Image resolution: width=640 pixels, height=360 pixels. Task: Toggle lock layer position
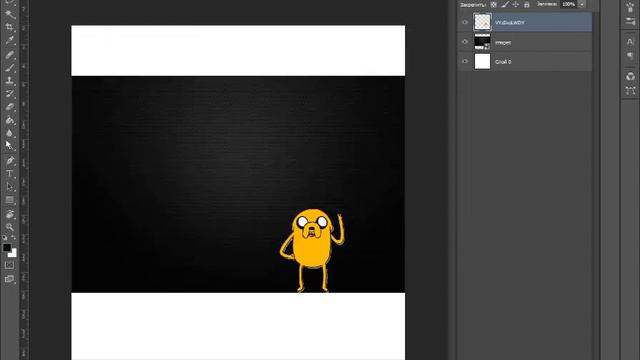(x=516, y=4)
